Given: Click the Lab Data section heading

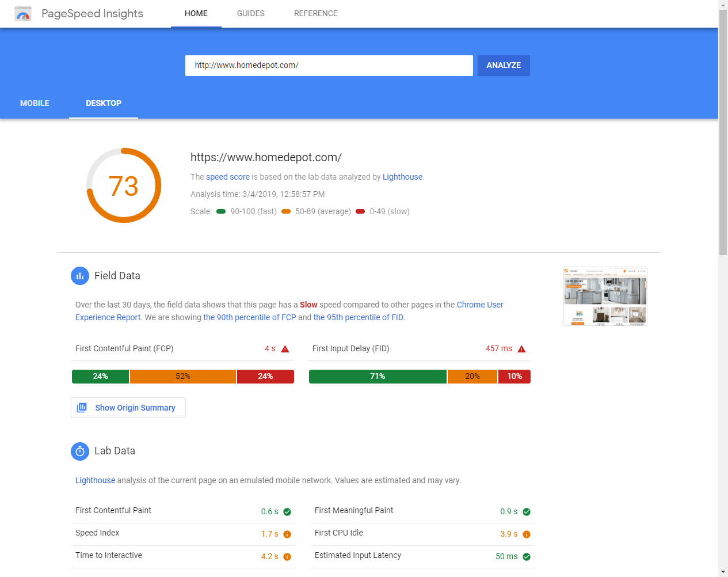Looking at the screenshot, I should click(115, 451).
